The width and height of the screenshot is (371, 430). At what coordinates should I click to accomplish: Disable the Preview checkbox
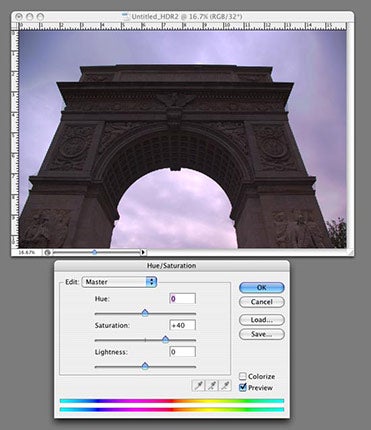[243, 388]
